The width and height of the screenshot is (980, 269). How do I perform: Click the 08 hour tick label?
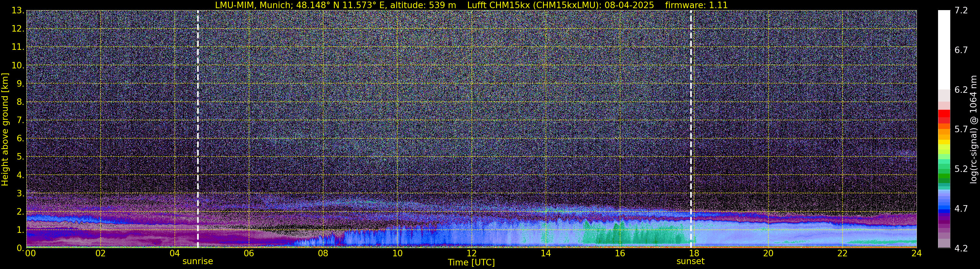323,253
